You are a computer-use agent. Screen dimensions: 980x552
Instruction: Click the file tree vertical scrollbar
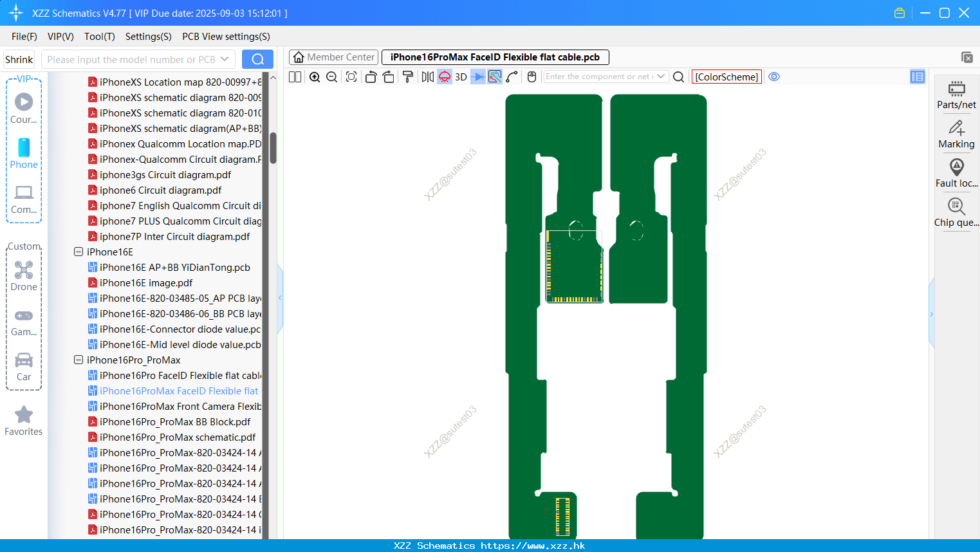tap(273, 148)
